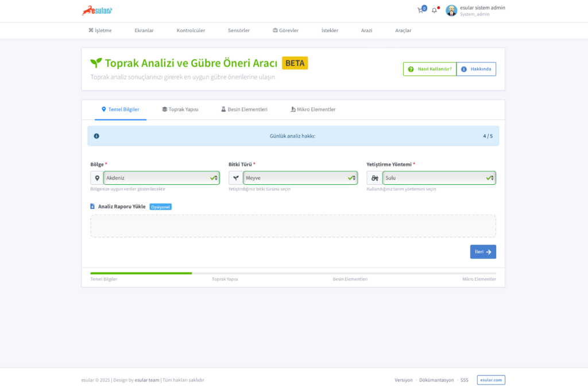This screenshot has height=392, width=588.
Task: Click the info icon in analysis banner
Action: coord(96,136)
